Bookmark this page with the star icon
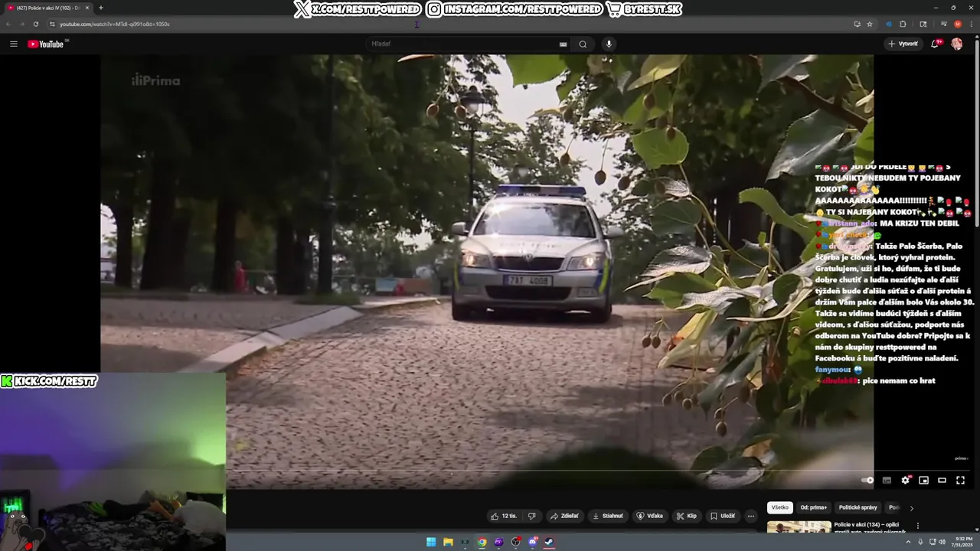The height and width of the screenshot is (551, 980). pos(870,24)
